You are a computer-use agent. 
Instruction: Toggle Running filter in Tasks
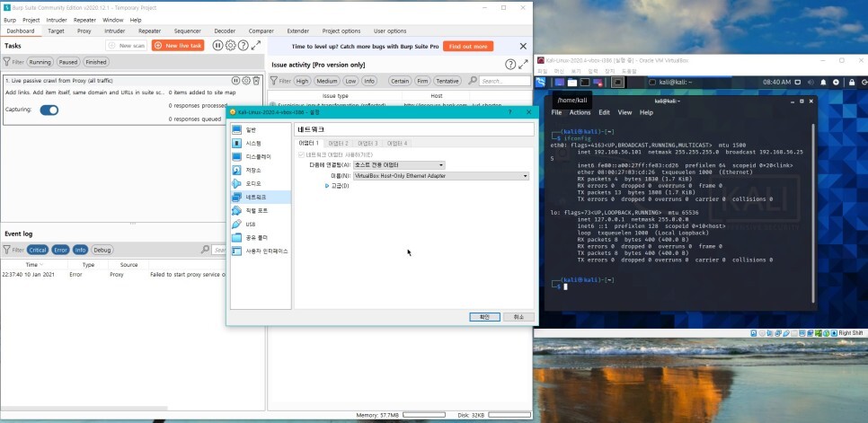click(x=40, y=62)
